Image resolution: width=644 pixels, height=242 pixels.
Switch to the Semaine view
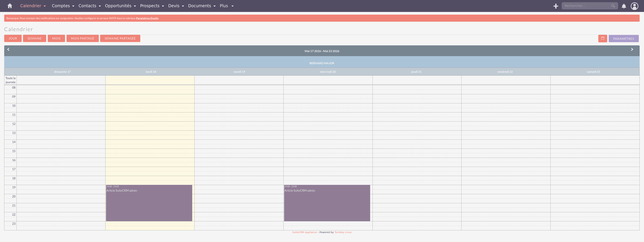pyautogui.click(x=34, y=38)
